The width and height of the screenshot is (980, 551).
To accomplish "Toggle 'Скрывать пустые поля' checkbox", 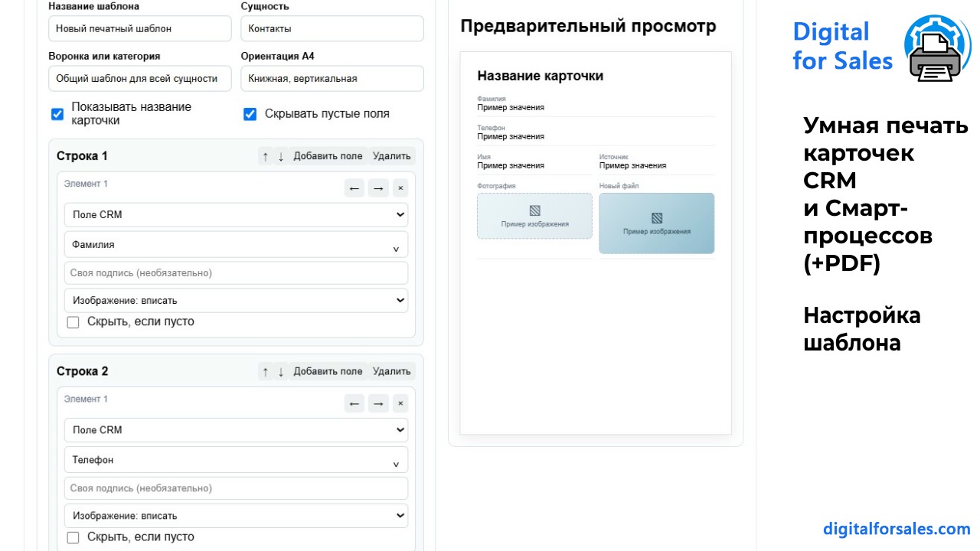I will (250, 114).
